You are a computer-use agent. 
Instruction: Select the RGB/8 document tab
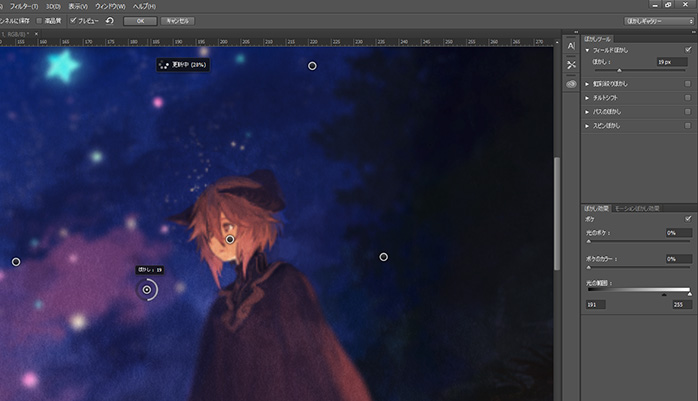(16, 34)
